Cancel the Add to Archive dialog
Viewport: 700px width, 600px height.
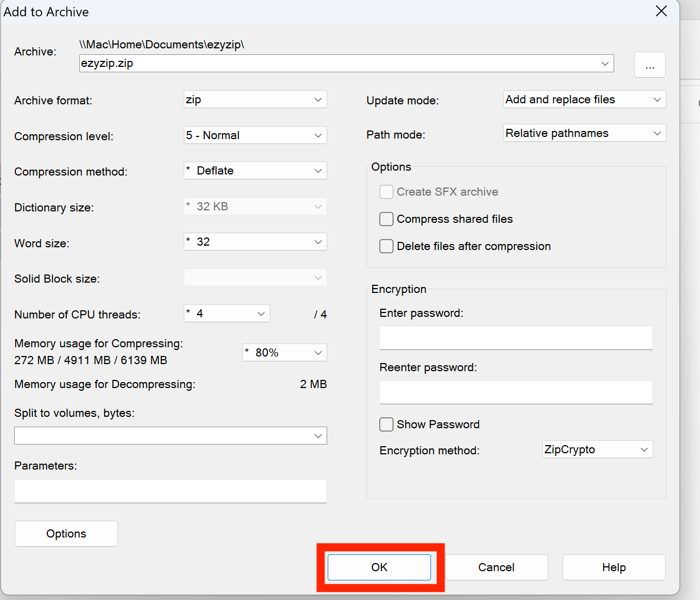pos(496,567)
